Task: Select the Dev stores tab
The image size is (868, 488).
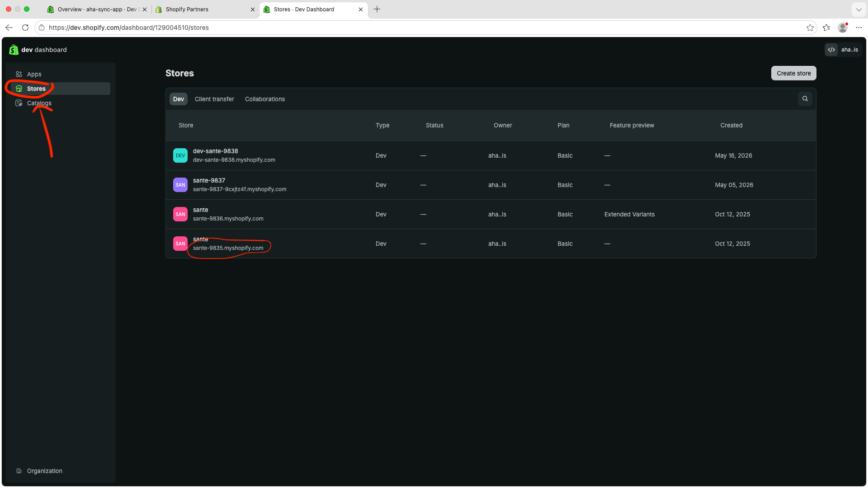Action: [x=179, y=99]
